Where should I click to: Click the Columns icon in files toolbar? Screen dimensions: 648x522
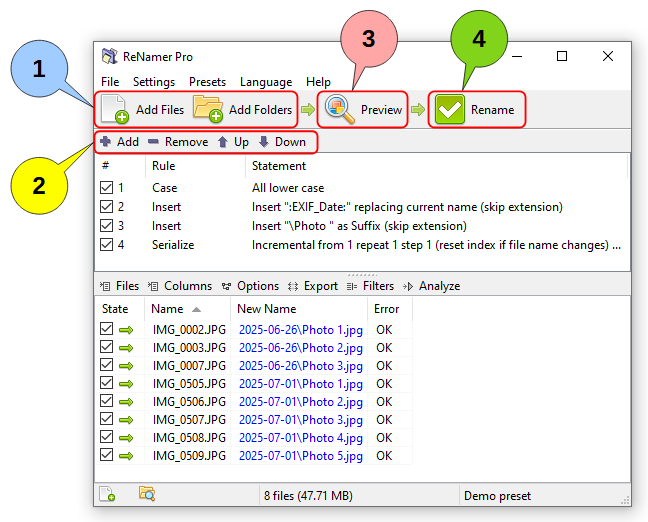pos(153,286)
